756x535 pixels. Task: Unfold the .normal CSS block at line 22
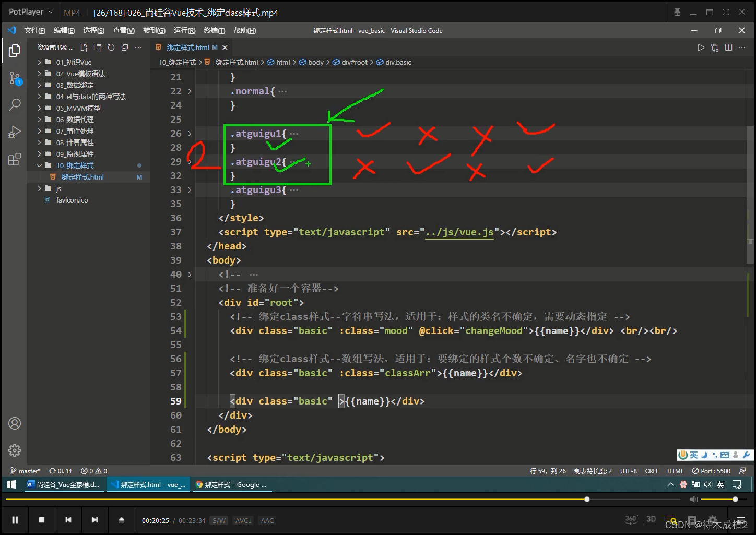[x=190, y=91]
